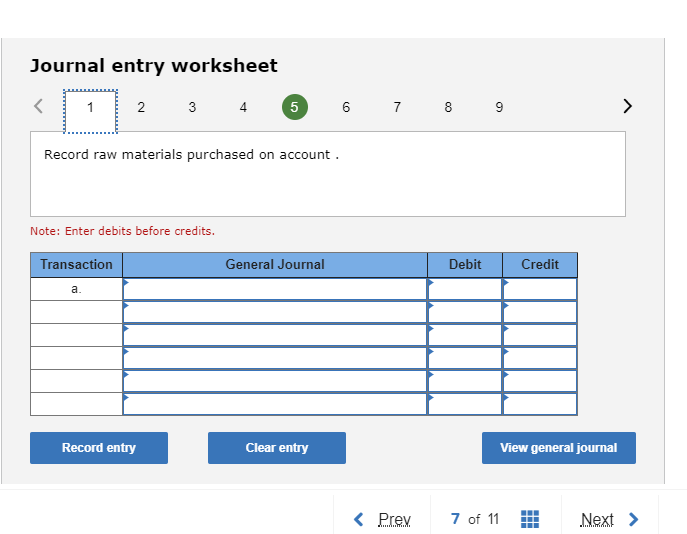Open General Journal account dropdown in second row
This screenshot has height=534, width=687.
pyautogui.click(x=275, y=312)
